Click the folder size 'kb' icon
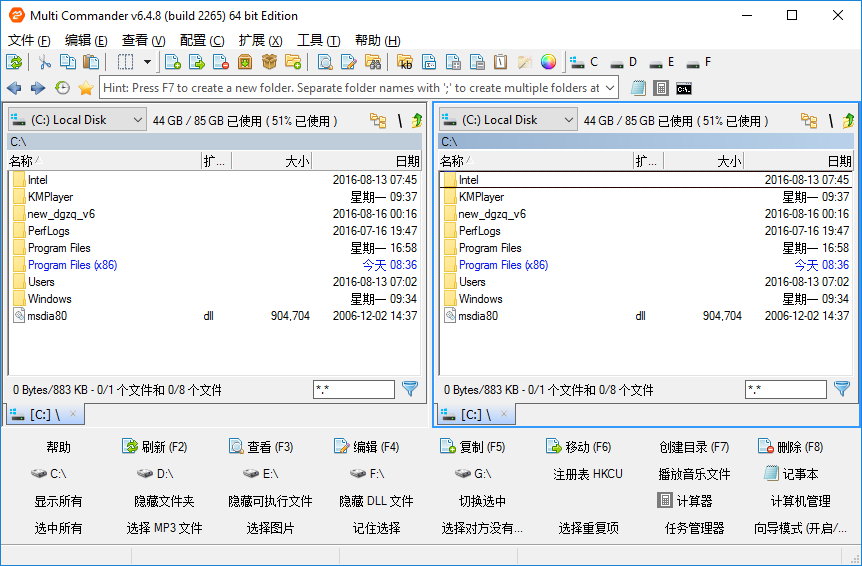The width and height of the screenshot is (862, 566). 405,62
